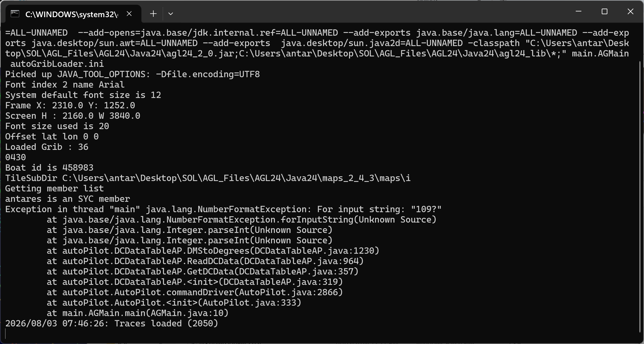Close the terminal window
This screenshot has width=644, height=344.
pos(630,12)
